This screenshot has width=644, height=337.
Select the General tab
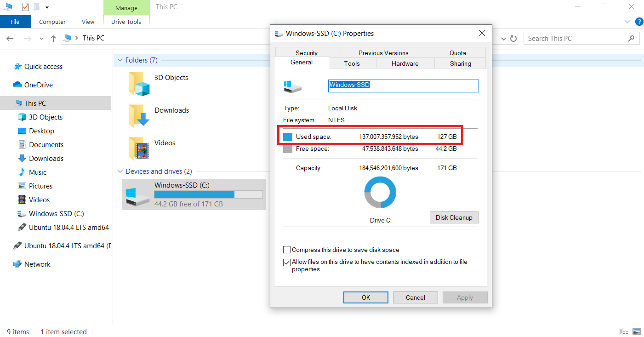pyautogui.click(x=302, y=63)
